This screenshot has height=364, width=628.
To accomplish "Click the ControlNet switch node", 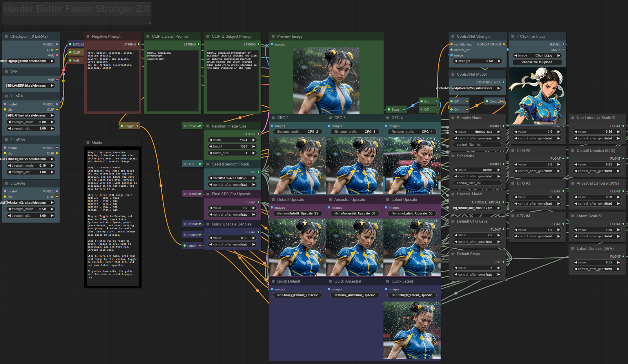I will [x=495, y=101].
